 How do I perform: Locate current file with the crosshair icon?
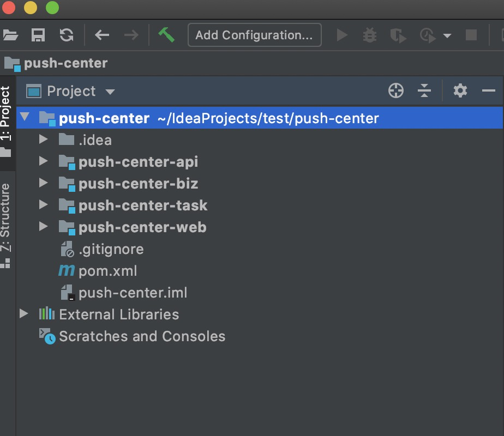point(396,91)
